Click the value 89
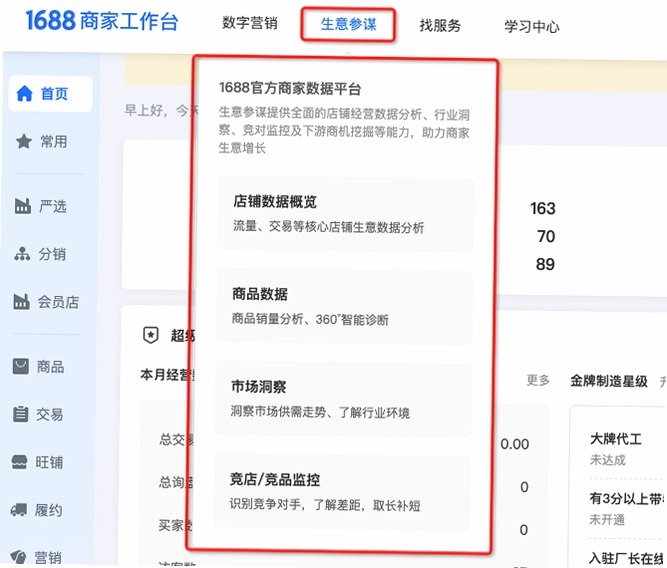This screenshot has width=667, height=568. [x=545, y=264]
